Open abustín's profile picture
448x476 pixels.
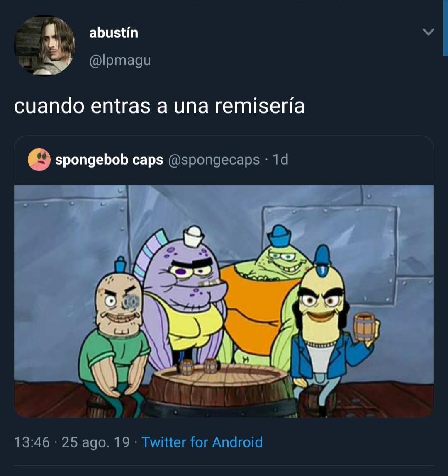(x=45, y=45)
